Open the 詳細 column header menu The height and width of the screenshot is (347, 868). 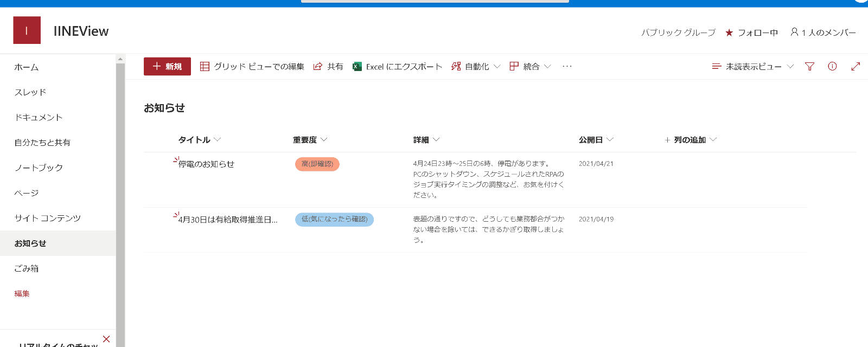point(426,139)
